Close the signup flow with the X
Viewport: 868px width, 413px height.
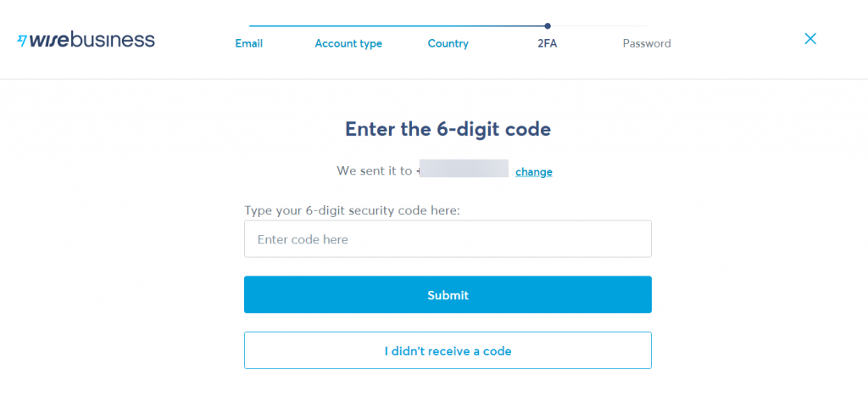pos(810,38)
